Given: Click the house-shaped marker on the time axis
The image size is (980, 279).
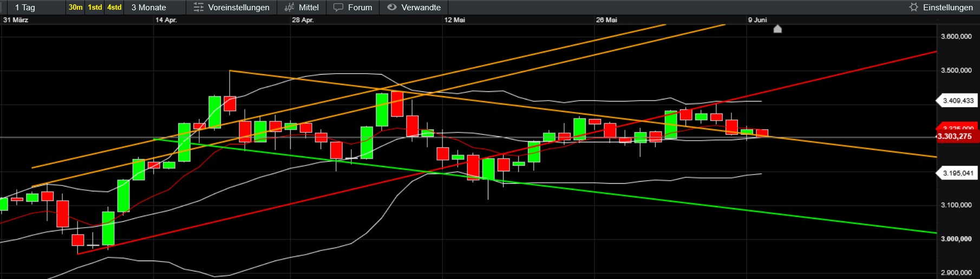Looking at the screenshot, I should point(778,29).
